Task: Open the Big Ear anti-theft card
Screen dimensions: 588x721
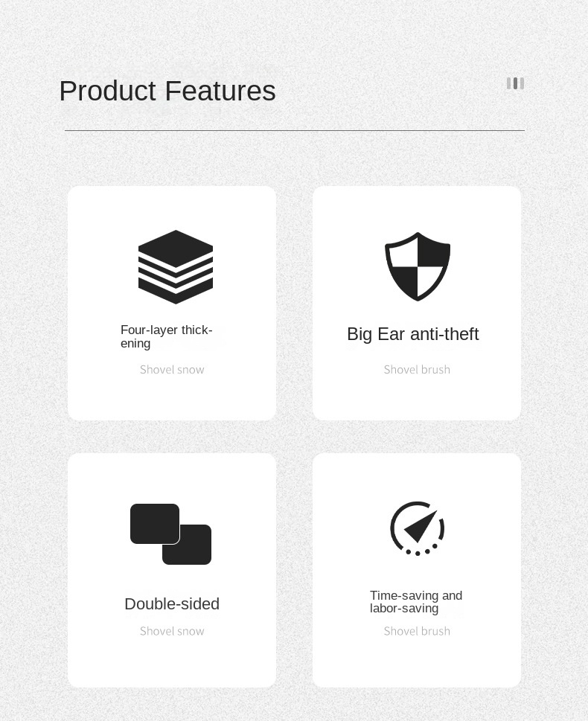Action: [417, 303]
